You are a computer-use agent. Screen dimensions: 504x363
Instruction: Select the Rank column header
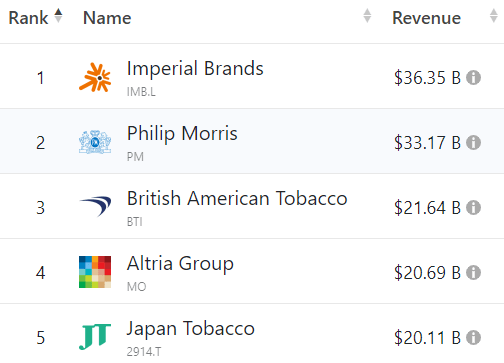(28, 18)
